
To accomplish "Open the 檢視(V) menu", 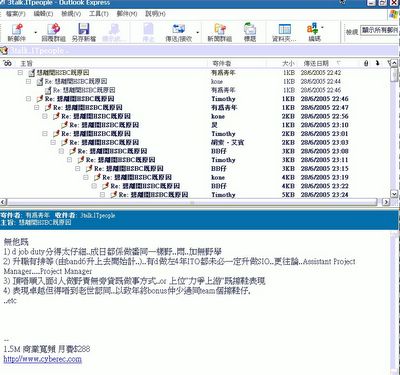I will [x=71, y=14].
